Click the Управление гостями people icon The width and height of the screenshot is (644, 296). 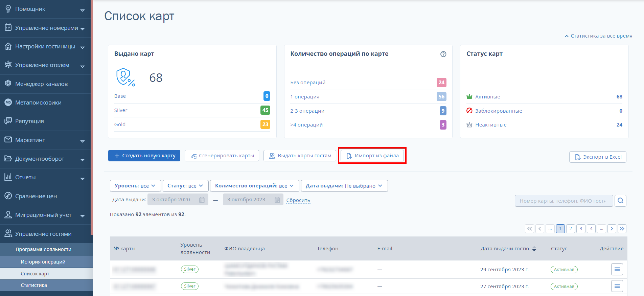click(x=8, y=233)
